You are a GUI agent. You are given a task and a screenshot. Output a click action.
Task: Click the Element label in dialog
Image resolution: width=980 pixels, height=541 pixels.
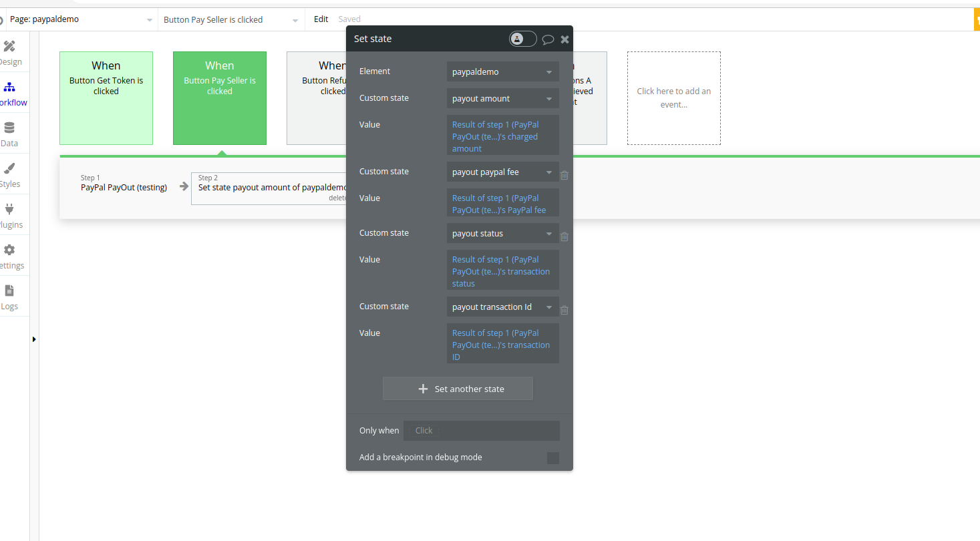[x=375, y=71]
